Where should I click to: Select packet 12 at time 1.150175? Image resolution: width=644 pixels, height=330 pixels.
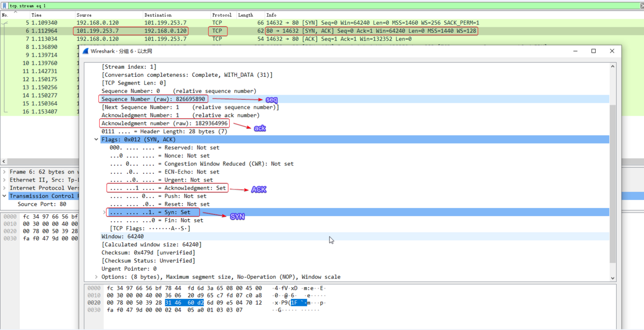coord(41,80)
